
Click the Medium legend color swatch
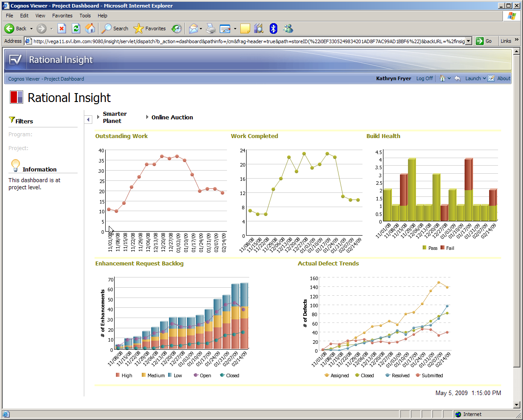tap(144, 375)
